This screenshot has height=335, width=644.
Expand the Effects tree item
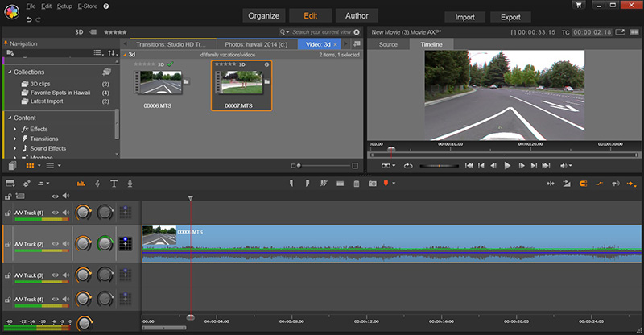tap(14, 129)
